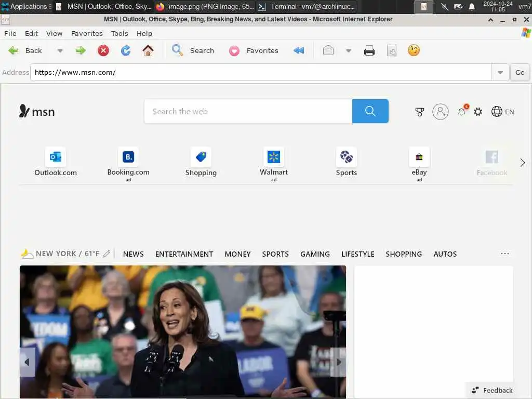The height and width of the screenshot is (399, 532).
Task: Focus the Search the web box
Action: (x=248, y=111)
